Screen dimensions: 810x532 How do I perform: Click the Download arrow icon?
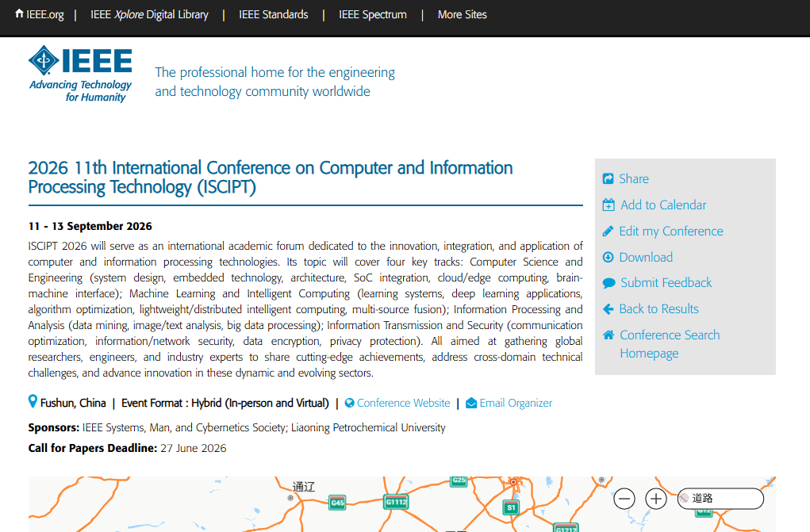(608, 257)
